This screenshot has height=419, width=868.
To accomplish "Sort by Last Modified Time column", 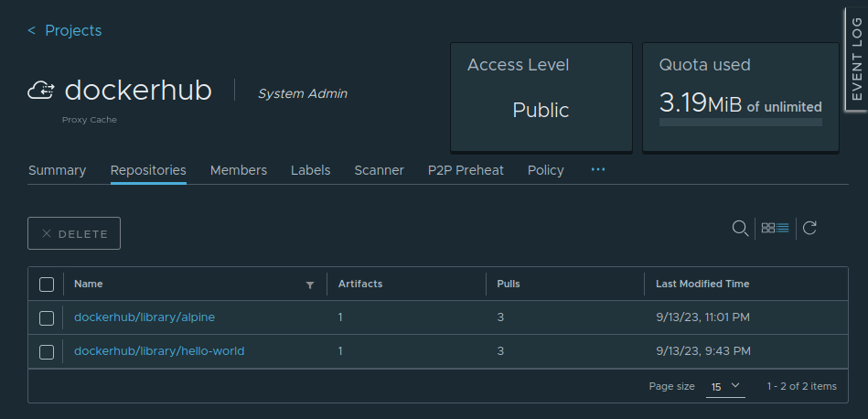I will [x=702, y=285].
